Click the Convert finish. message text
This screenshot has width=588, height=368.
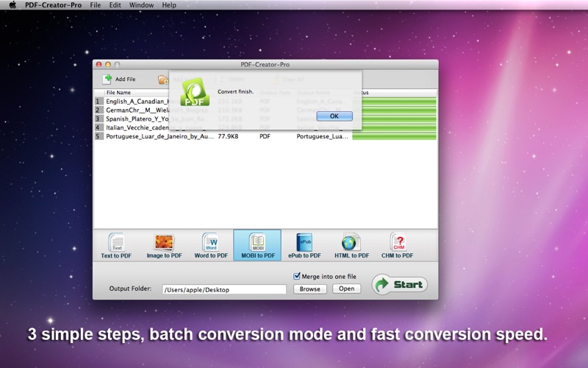[235, 91]
